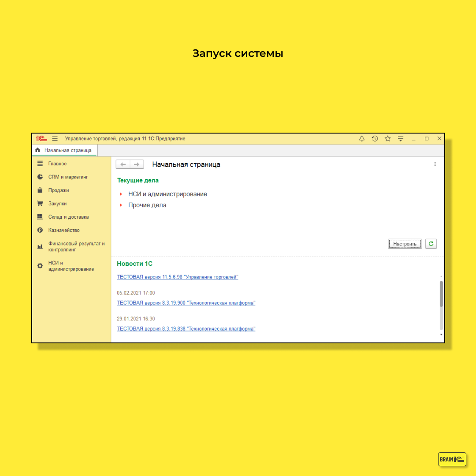The image size is (476, 476).
Task: Open the history clock icon
Action: point(375,138)
